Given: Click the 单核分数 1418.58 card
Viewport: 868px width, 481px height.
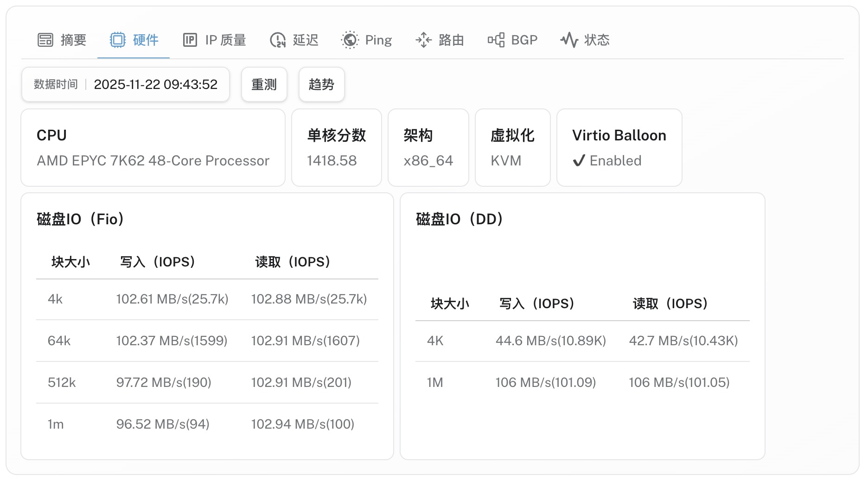Looking at the screenshot, I should click(336, 148).
